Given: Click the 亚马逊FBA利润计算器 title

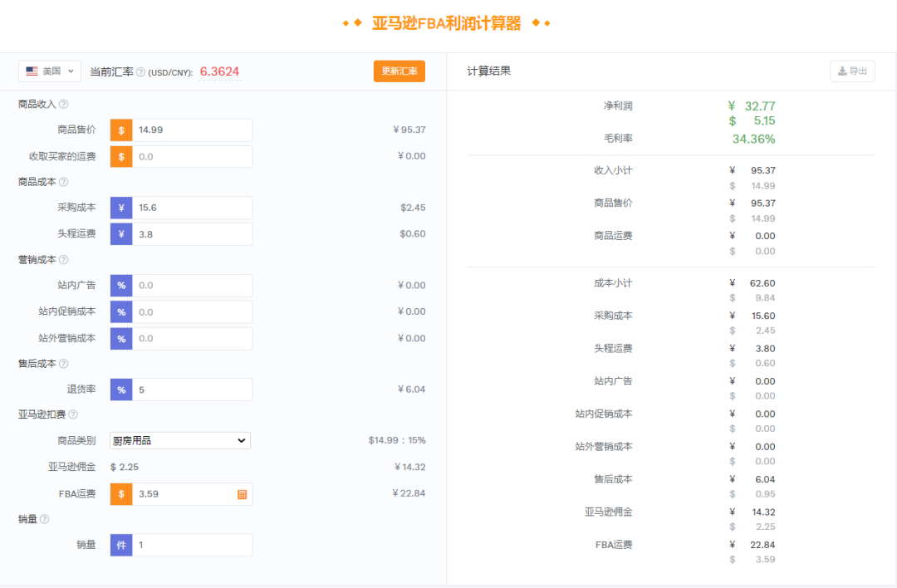Looking at the screenshot, I should click(x=446, y=23).
